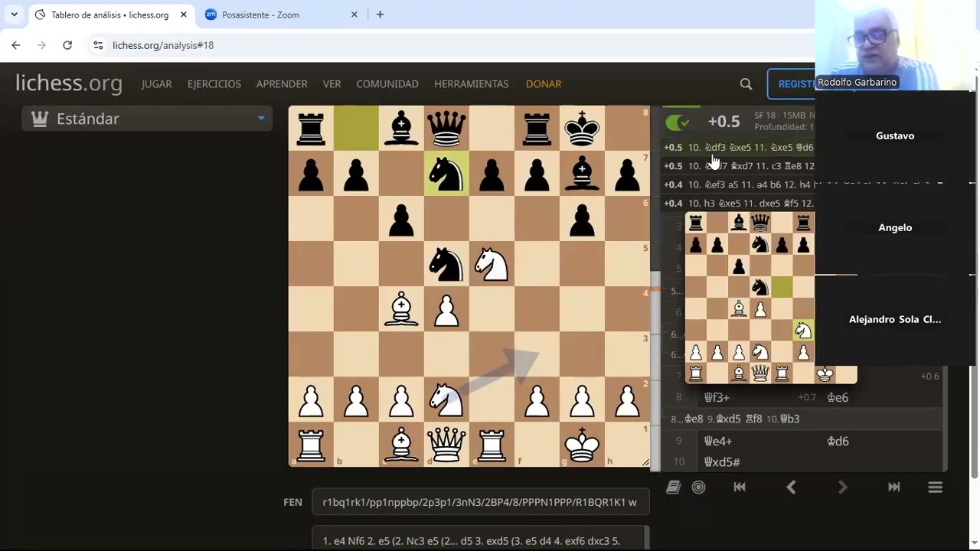This screenshot has width=980, height=551.
Task: Click the DONAR link
Action: click(x=544, y=84)
